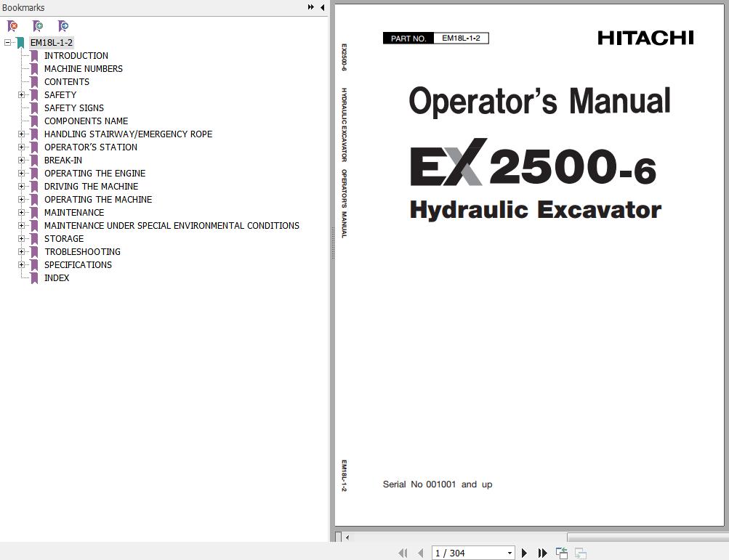Expand the TROBLESHOOTING bookmark
Viewport: 729px width, 560px height.
[21, 251]
